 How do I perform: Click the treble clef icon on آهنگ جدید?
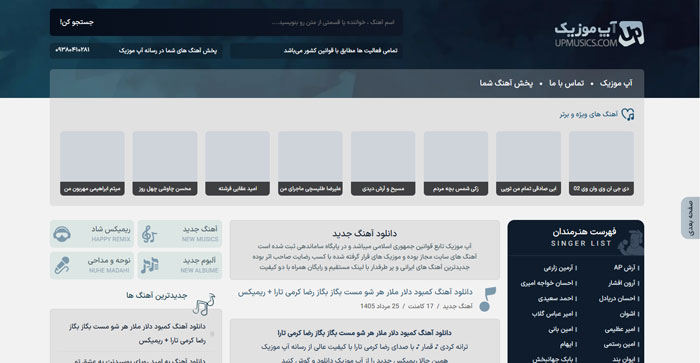(x=150, y=234)
